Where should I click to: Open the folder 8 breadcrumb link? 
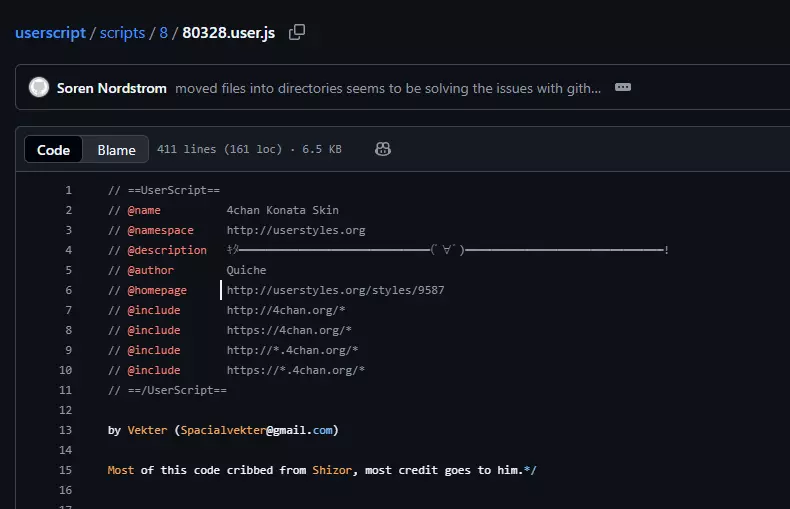163,33
